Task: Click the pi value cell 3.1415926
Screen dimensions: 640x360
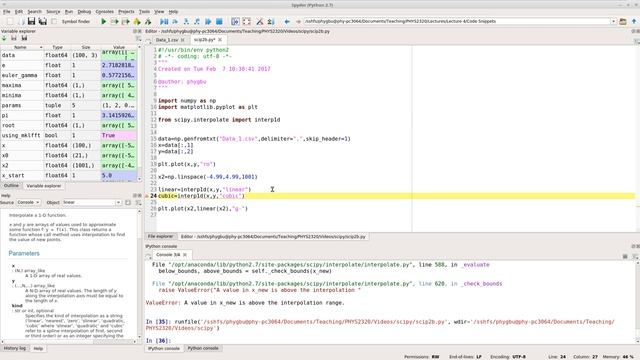Action: 119,115
